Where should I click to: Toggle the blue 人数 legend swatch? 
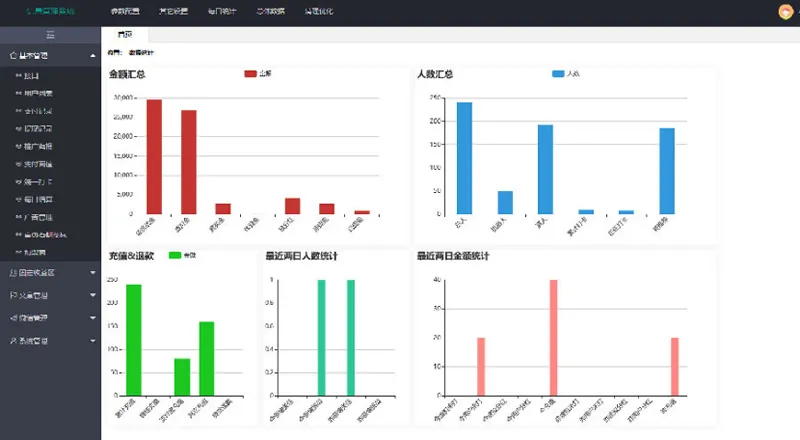(558, 74)
